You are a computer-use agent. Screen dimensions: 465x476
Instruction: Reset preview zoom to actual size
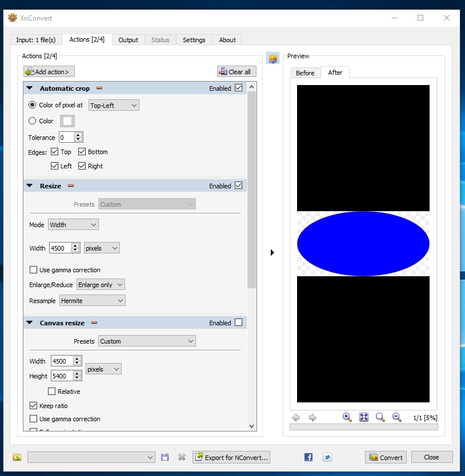[x=380, y=417]
